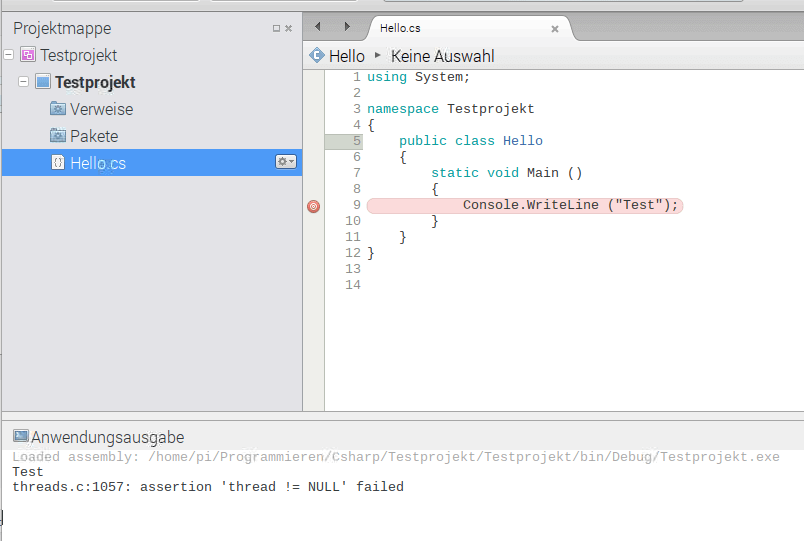Click the 'using System;' code line
Viewport: 804px width, 541px height.
[418, 77]
